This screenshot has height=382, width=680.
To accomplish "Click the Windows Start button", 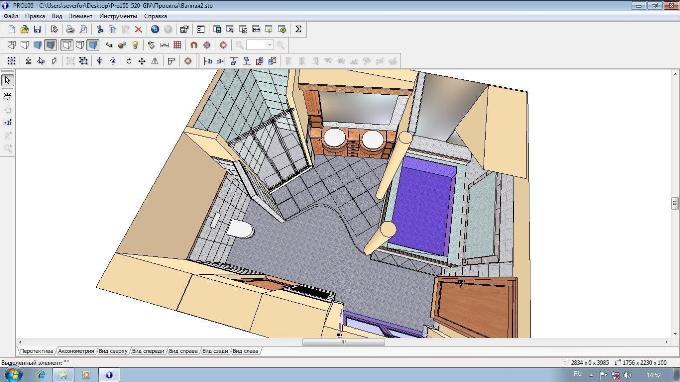I will tap(13, 374).
